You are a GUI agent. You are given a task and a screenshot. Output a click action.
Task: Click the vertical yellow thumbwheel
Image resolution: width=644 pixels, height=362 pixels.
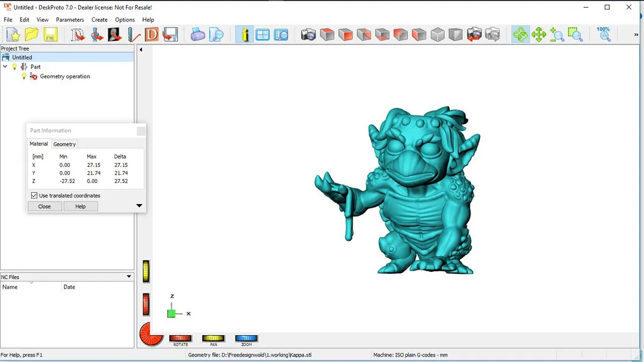coord(146,271)
